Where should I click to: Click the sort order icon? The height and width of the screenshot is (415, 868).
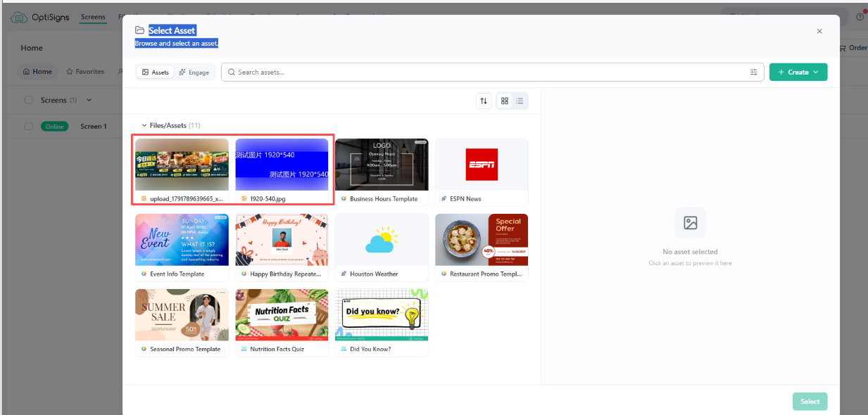(484, 101)
